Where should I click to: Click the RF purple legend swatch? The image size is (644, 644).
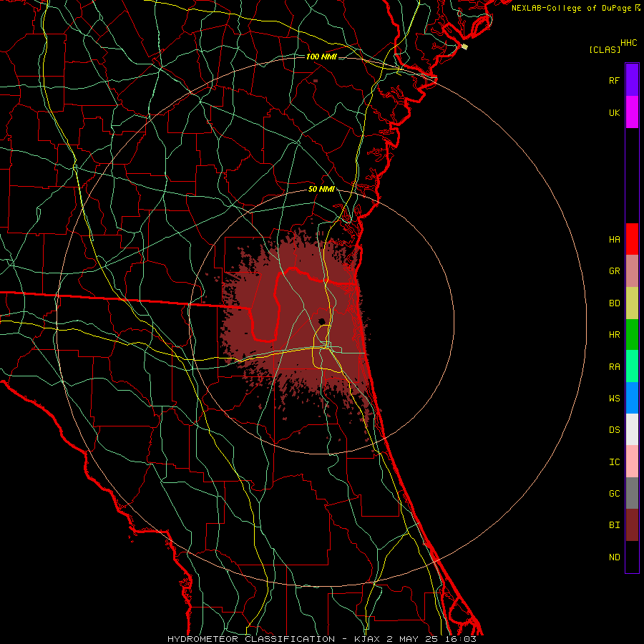632,80
